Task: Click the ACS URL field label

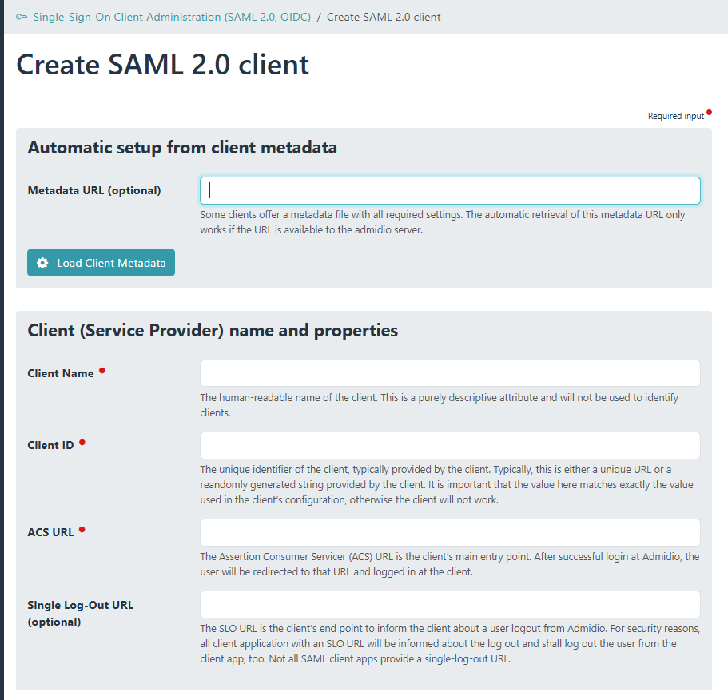Action: point(50,532)
